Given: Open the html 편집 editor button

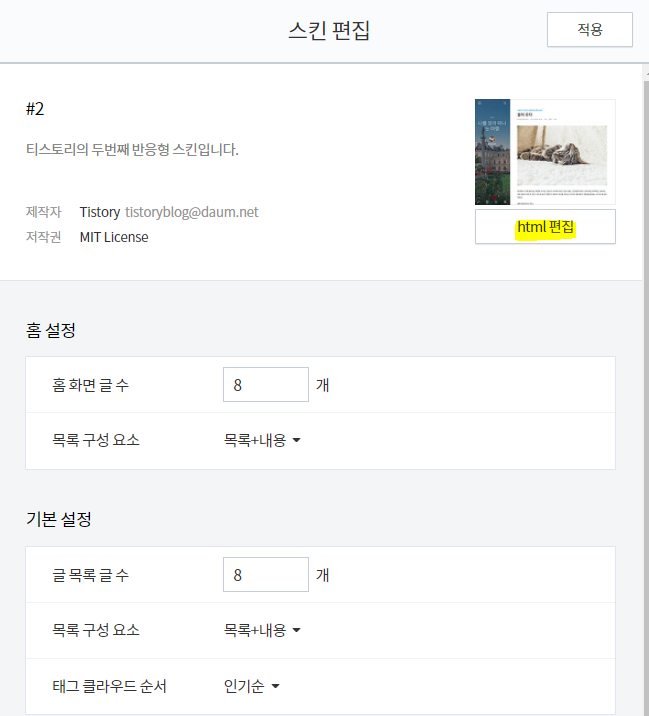Looking at the screenshot, I should tap(545, 226).
